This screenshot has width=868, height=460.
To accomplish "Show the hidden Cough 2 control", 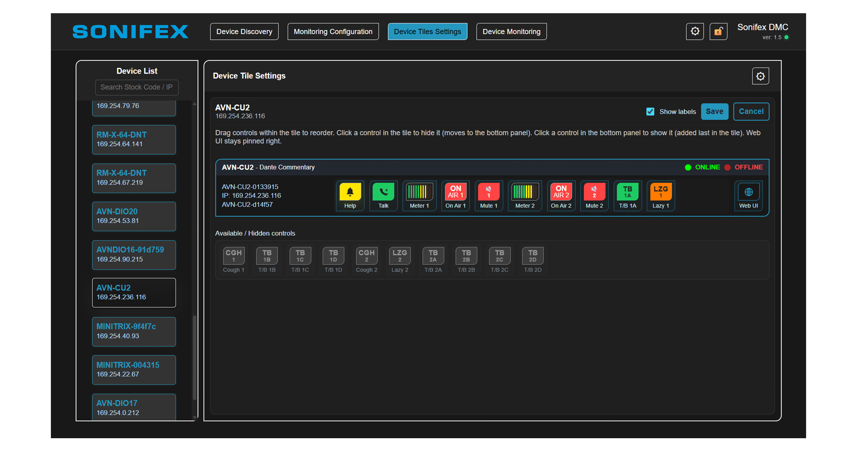I will click(x=367, y=260).
